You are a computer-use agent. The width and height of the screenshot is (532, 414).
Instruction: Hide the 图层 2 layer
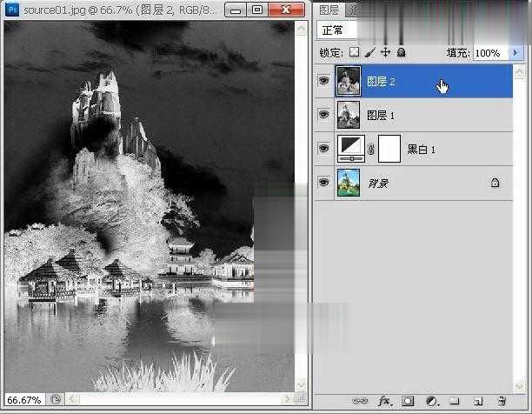click(323, 80)
